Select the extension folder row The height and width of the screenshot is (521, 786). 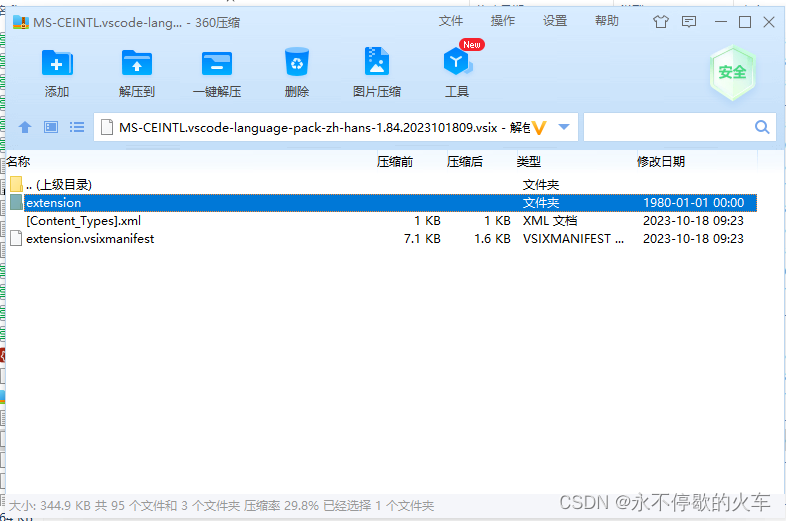[x=383, y=203]
